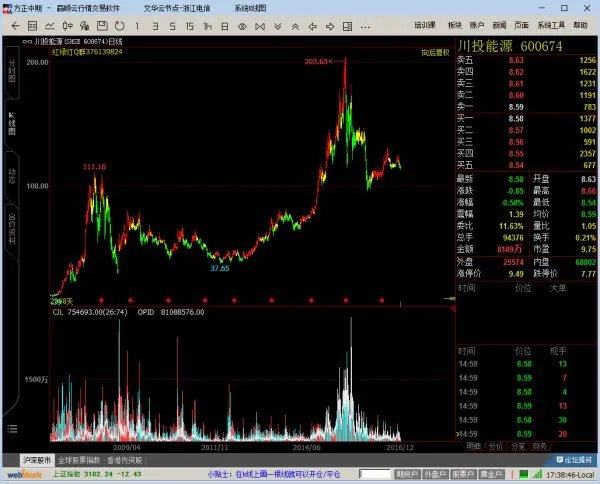
Task: Click the 203.63 peak price label
Action: tap(316, 62)
